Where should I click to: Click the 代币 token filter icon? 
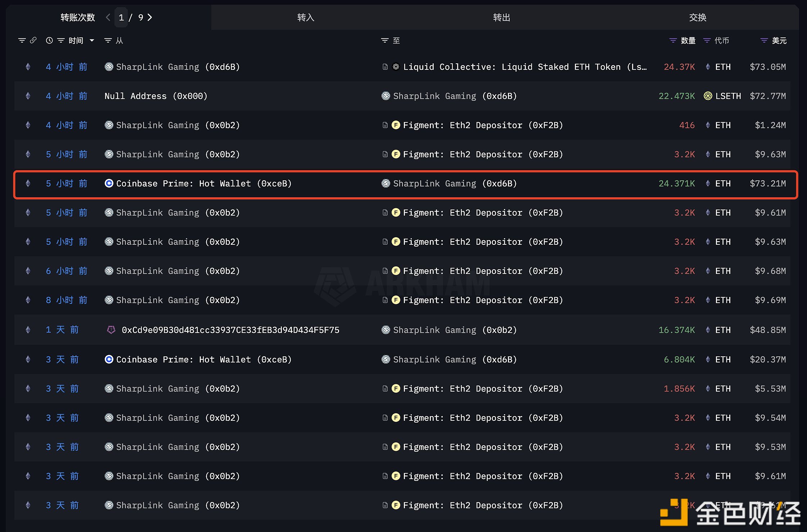coord(707,41)
